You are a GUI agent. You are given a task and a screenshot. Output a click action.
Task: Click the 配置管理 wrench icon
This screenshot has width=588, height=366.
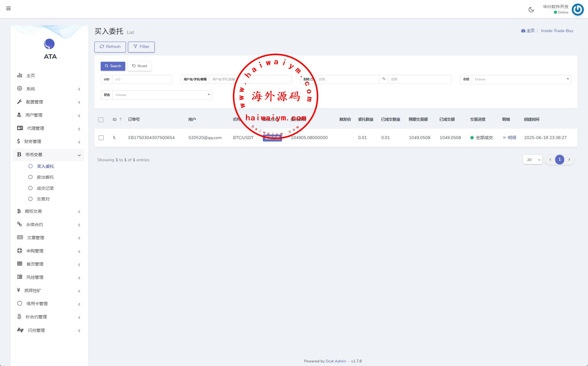point(19,102)
